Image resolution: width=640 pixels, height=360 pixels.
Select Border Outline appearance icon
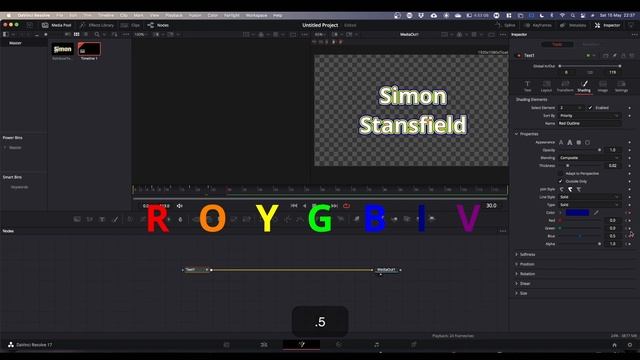587,142
